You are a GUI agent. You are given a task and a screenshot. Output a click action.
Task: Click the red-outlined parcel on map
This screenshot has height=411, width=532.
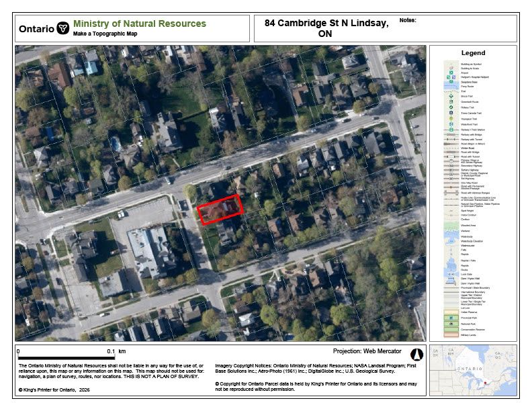click(x=220, y=210)
